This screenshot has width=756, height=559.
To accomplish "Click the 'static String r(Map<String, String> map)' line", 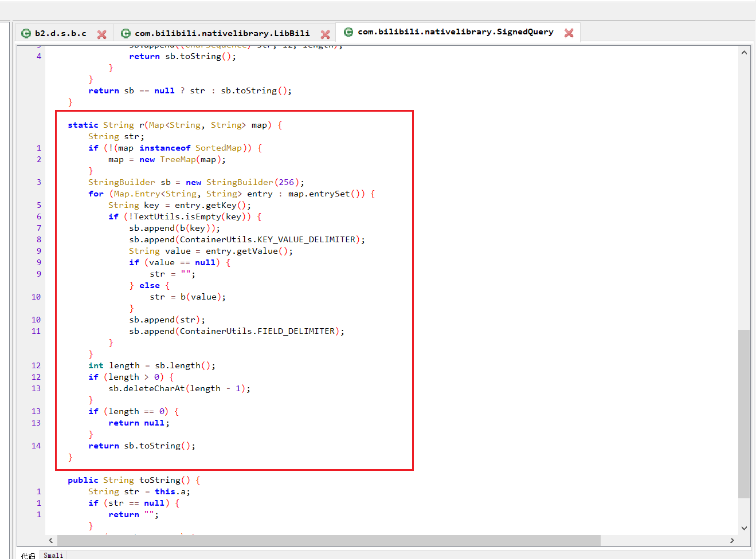I will pos(175,125).
